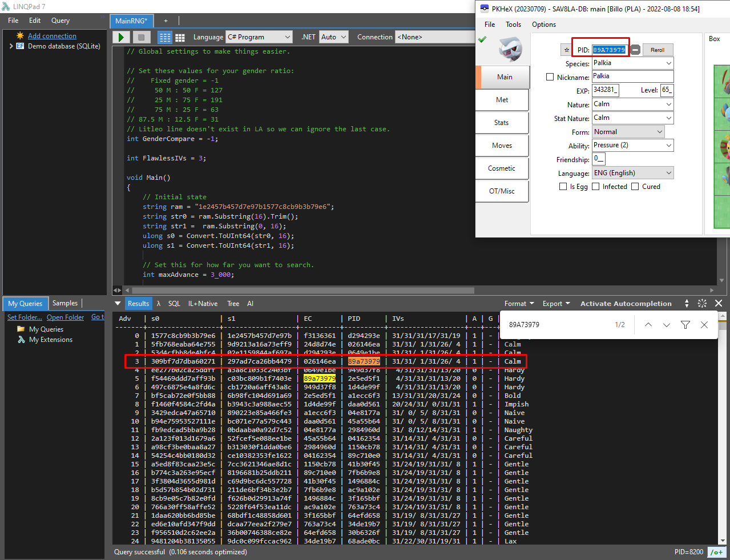
Task: Switch to the Stats tab in PKHeX
Action: click(502, 123)
